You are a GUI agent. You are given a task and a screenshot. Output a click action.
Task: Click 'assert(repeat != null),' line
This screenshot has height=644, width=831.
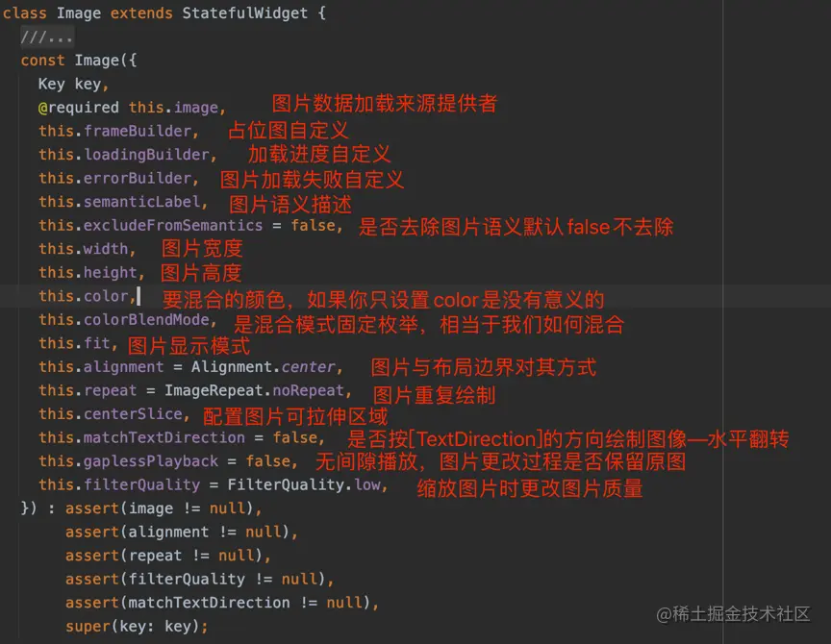coord(168,556)
